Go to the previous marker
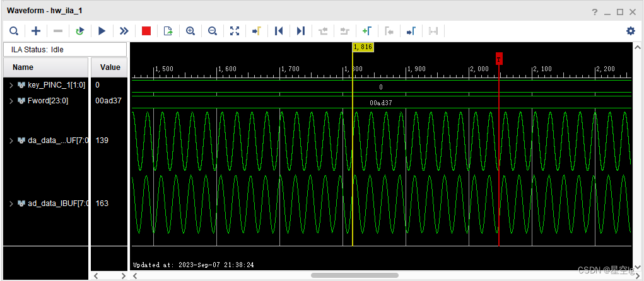 coord(389,31)
